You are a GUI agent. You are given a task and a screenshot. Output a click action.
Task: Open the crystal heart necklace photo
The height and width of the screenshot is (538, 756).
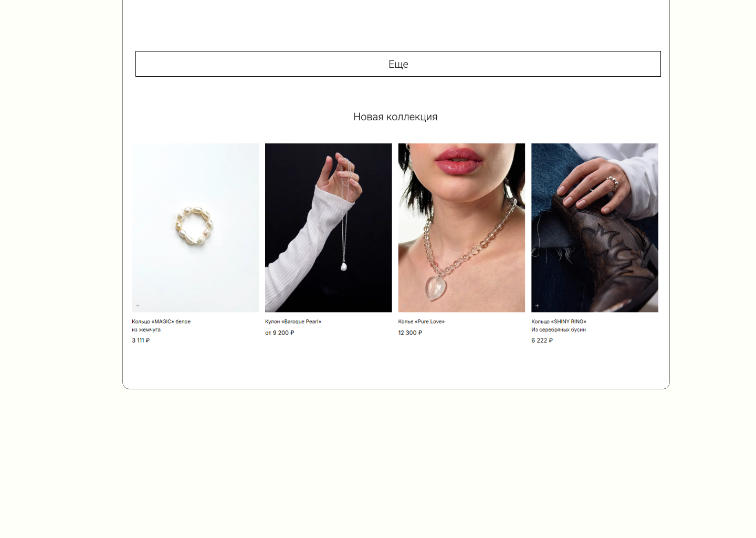pyautogui.click(x=461, y=227)
